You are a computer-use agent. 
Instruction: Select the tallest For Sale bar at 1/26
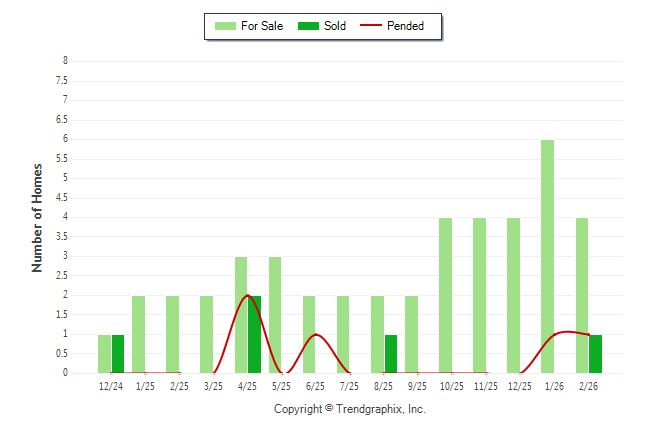point(547,256)
